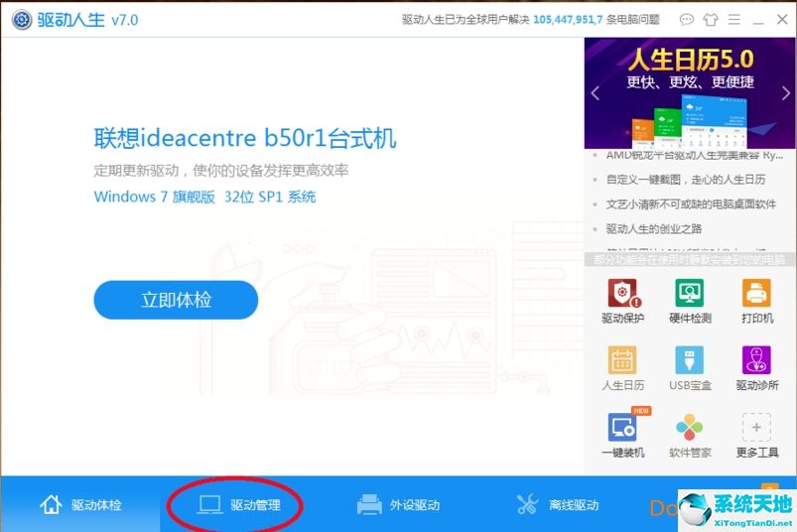797x532 pixels.
Task: Open the 软件管家 software manager
Action: [690, 430]
